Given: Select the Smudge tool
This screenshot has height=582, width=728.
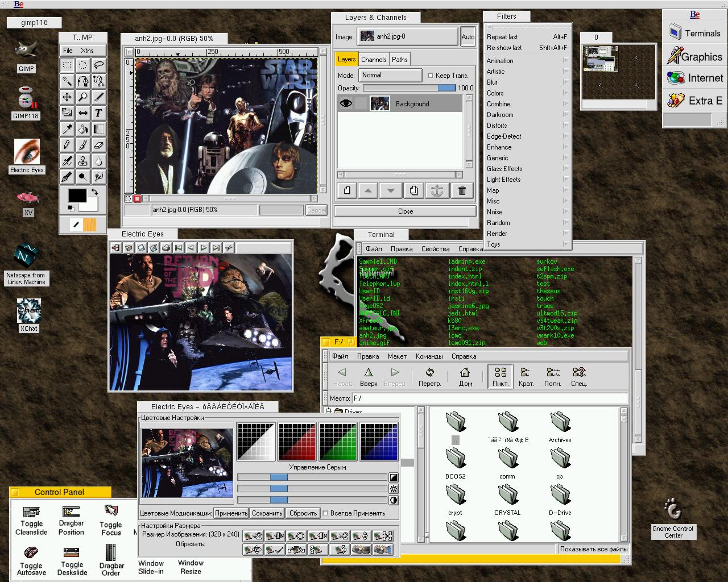Looking at the screenshot, I should tap(99, 177).
